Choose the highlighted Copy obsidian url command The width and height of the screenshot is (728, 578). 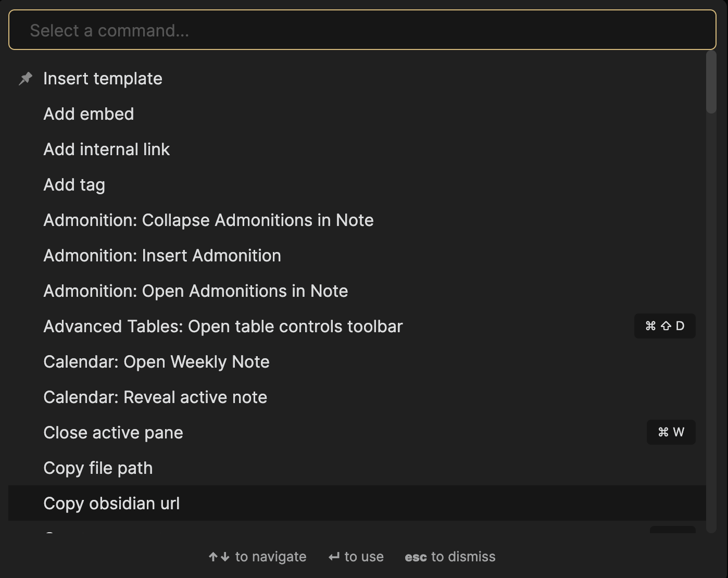click(357, 504)
